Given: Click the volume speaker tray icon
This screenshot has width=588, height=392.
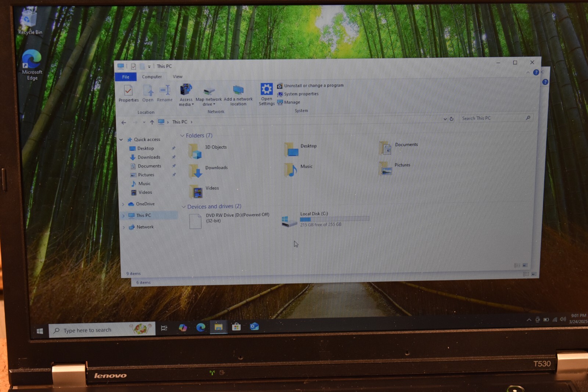Looking at the screenshot, I should point(563,319).
